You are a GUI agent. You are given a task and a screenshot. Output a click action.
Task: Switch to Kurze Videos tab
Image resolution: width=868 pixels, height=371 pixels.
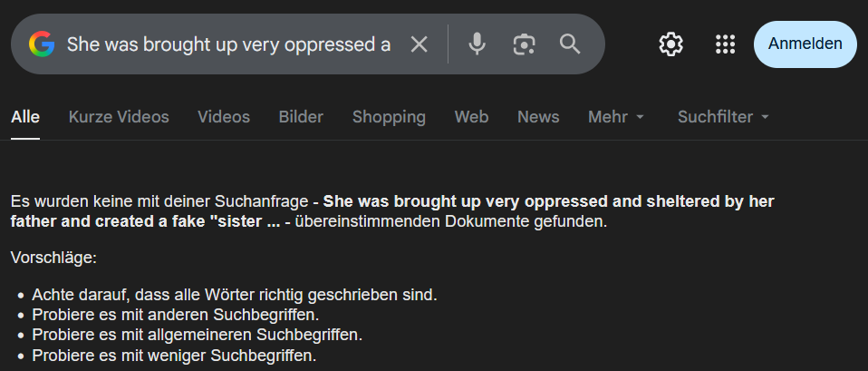tap(119, 117)
